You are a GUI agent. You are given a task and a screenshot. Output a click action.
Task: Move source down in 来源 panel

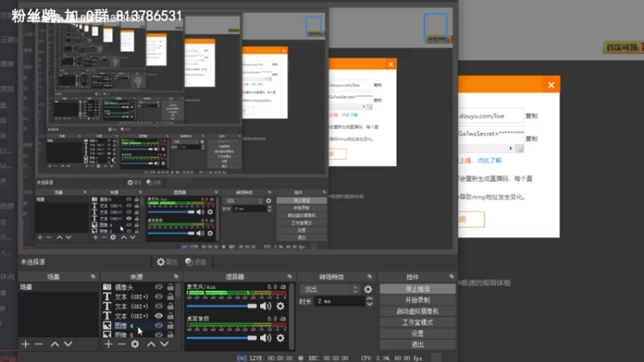click(164, 344)
